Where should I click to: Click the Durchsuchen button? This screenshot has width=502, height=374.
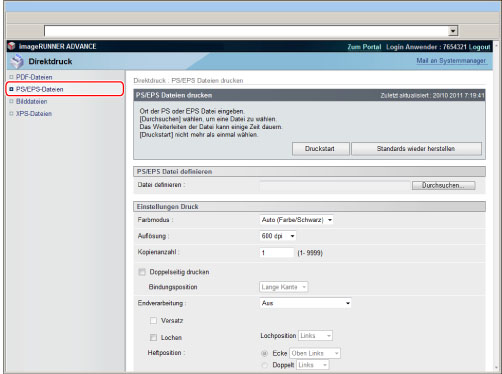[444, 185]
